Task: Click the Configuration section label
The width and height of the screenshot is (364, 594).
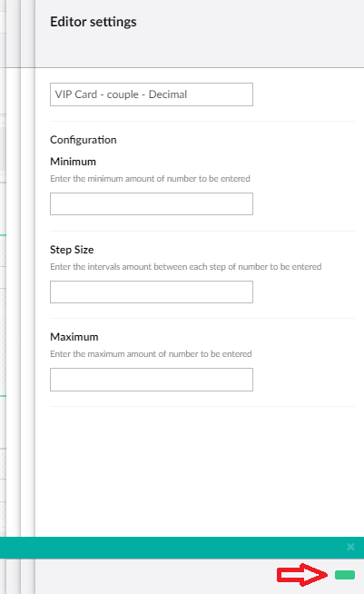Action: pyautogui.click(x=84, y=140)
